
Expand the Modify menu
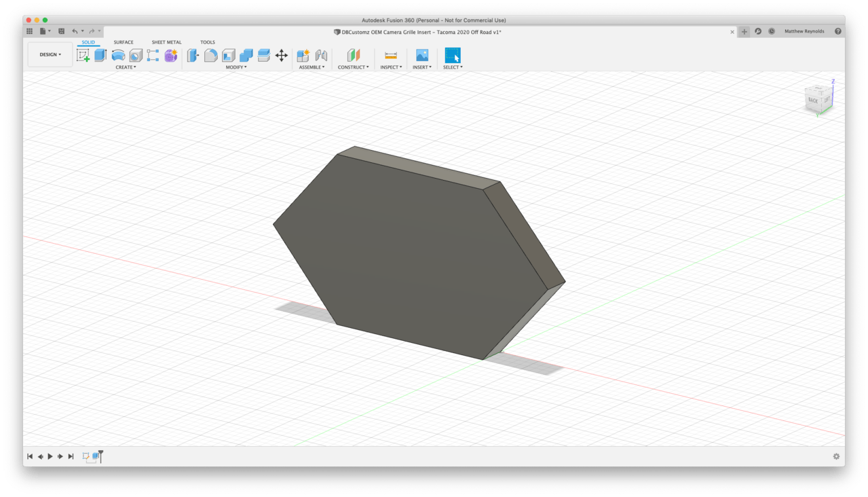click(x=236, y=67)
